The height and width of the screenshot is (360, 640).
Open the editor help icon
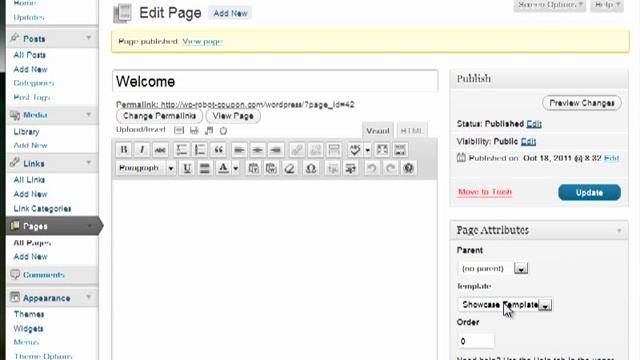coord(409,168)
